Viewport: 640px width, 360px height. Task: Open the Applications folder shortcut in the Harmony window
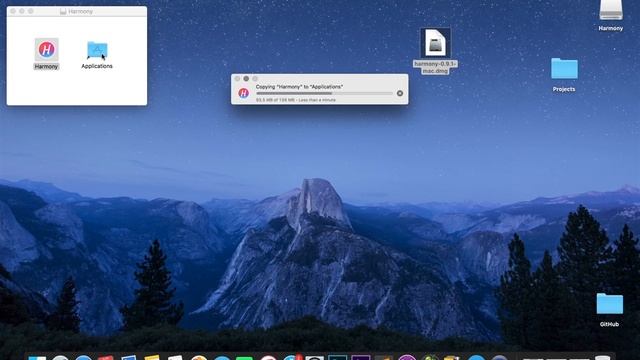click(x=97, y=50)
